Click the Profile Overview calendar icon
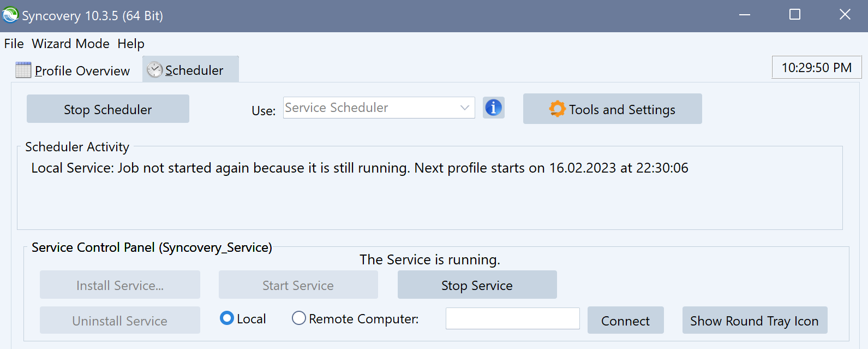 [23, 70]
